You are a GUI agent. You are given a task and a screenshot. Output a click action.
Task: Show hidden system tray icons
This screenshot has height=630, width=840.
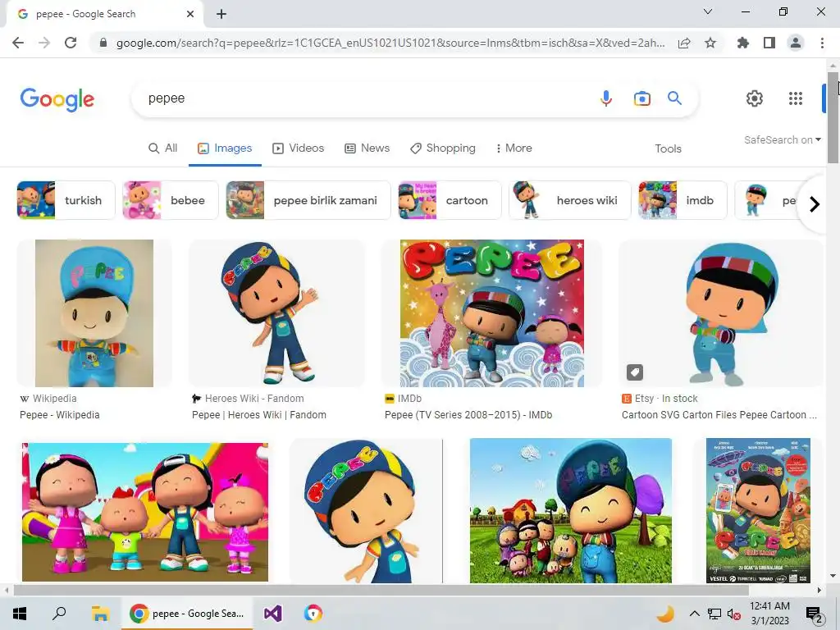tap(694, 614)
